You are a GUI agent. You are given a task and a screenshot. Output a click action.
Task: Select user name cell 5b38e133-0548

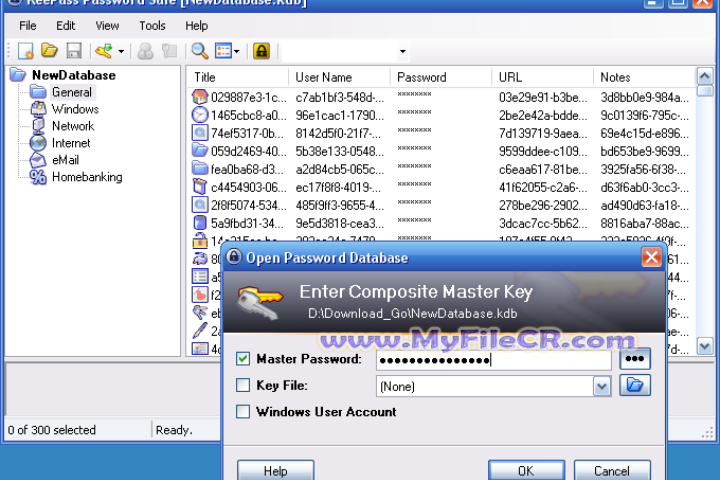click(x=340, y=151)
